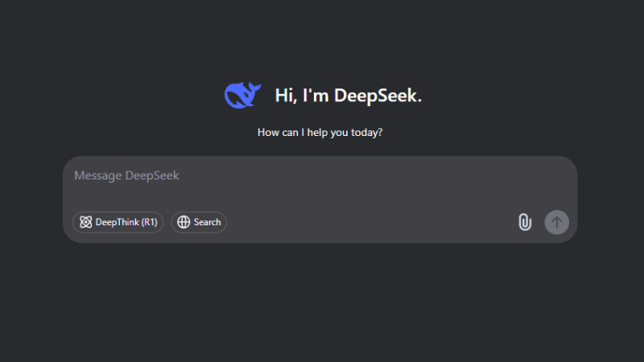
Task: Toggle the web Search option
Action: [199, 222]
